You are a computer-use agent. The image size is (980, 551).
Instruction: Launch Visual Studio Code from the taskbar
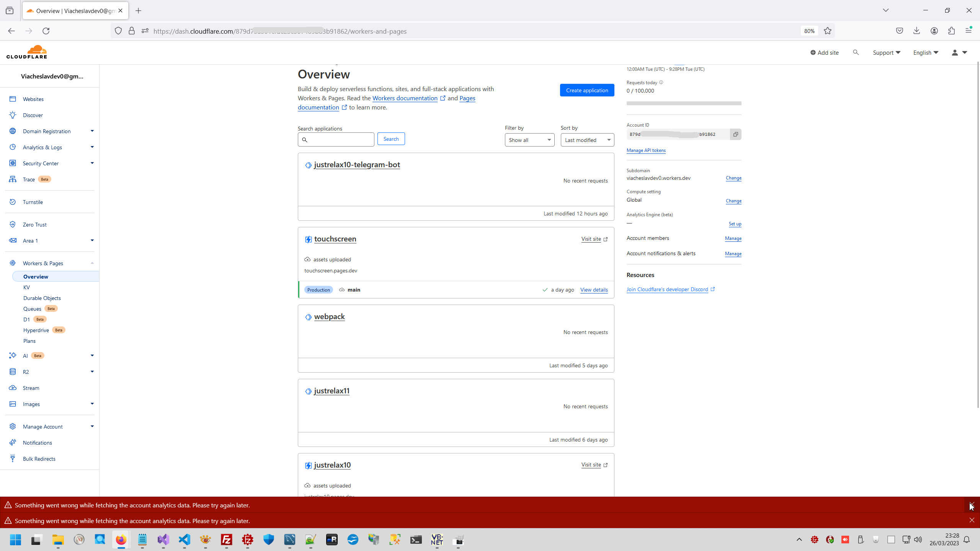point(185,540)
